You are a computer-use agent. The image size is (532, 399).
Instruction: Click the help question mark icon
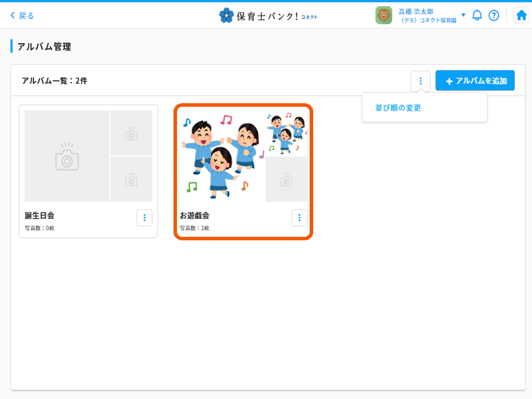tap(494, 15)
